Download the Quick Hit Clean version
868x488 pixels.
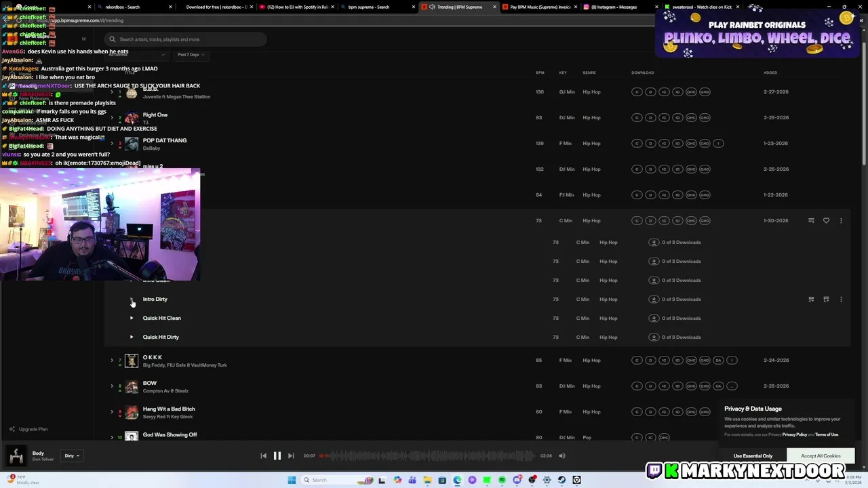[x=654, y=318]
